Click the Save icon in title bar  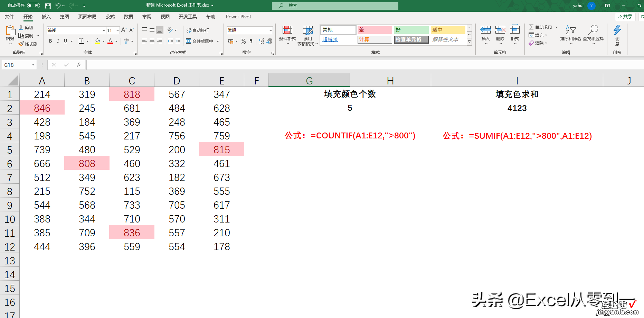click(48, 6)
